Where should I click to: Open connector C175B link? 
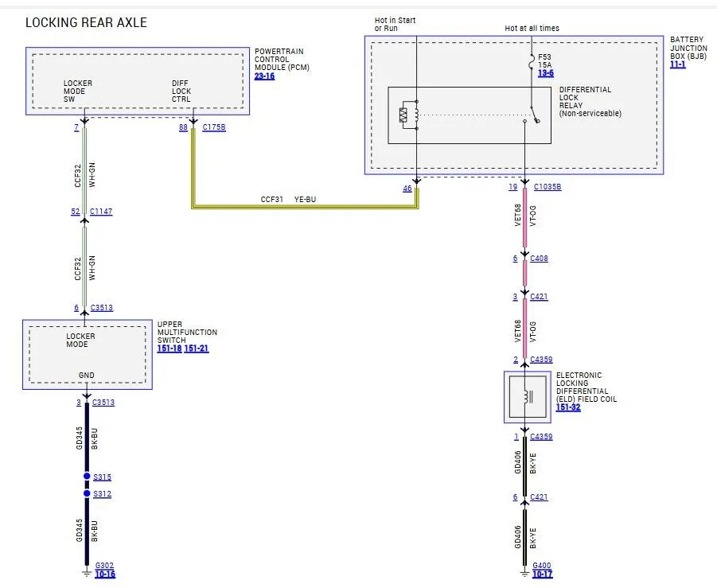tap(214, 127)
